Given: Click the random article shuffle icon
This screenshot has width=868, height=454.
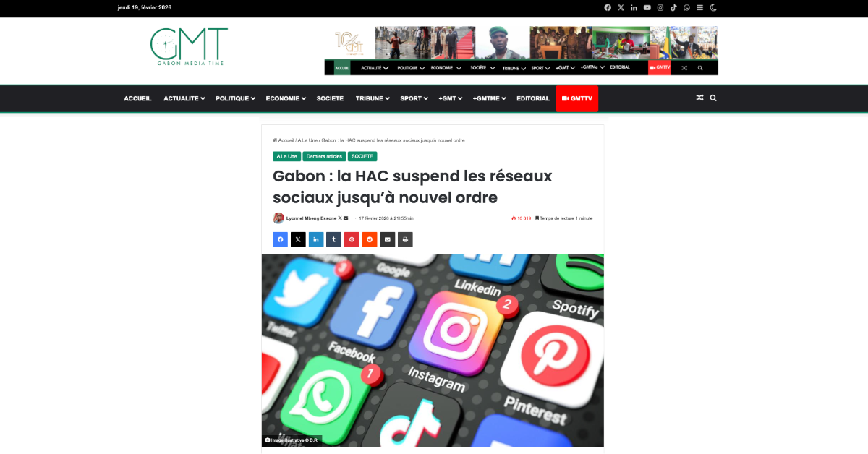Looking at the screenshot, I should (699, 98).
